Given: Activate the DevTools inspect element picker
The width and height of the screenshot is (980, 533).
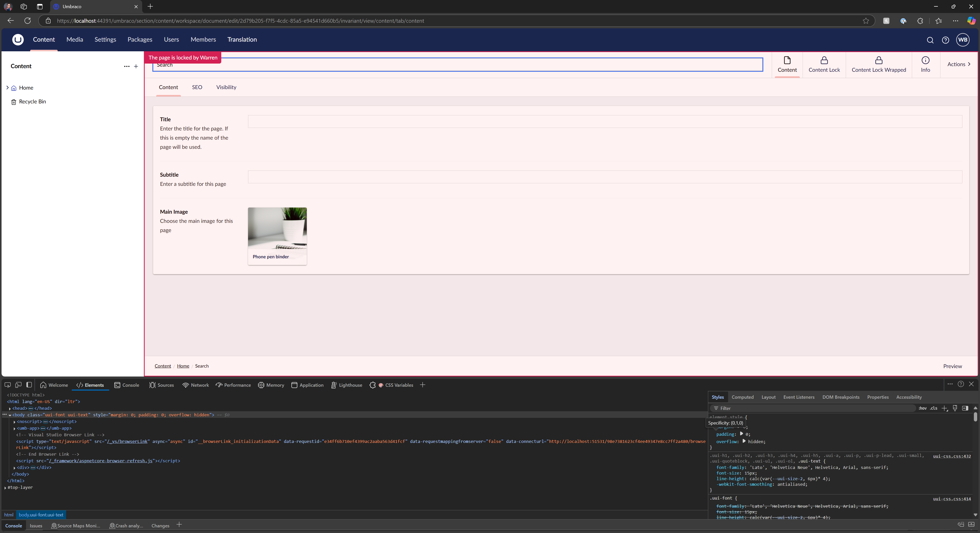Looking at the screenshot, I should coord(8,385).
